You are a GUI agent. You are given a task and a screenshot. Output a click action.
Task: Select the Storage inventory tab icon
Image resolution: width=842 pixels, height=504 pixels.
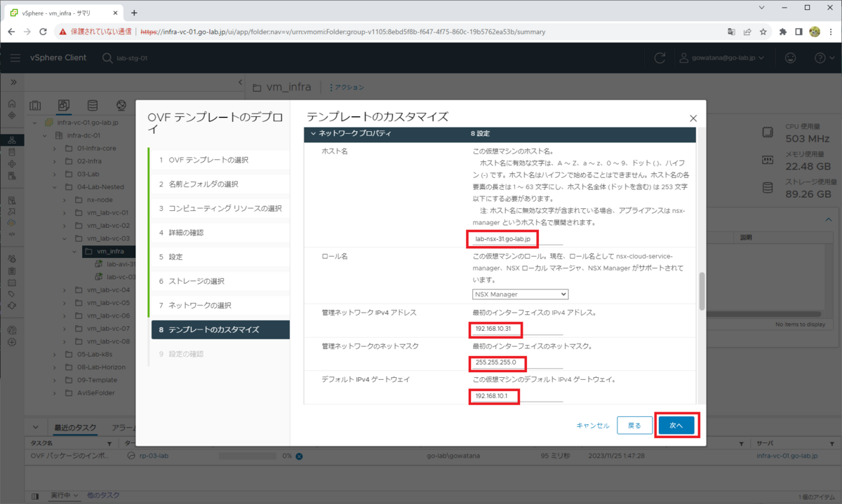click(x=92, y=106)
